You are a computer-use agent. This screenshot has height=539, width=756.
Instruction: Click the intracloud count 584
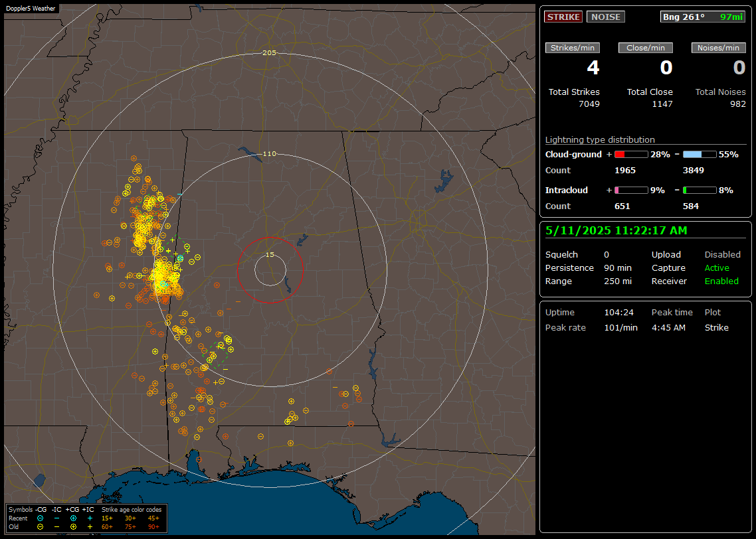tap(690, 206)
